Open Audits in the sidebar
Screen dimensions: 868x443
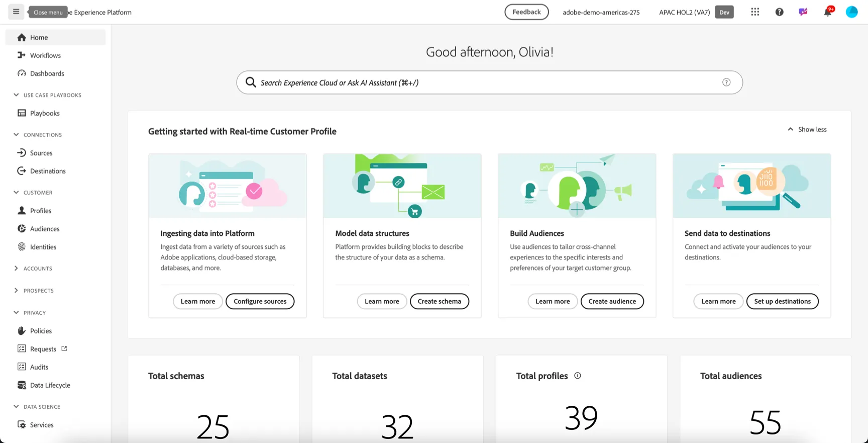(56, 367)
